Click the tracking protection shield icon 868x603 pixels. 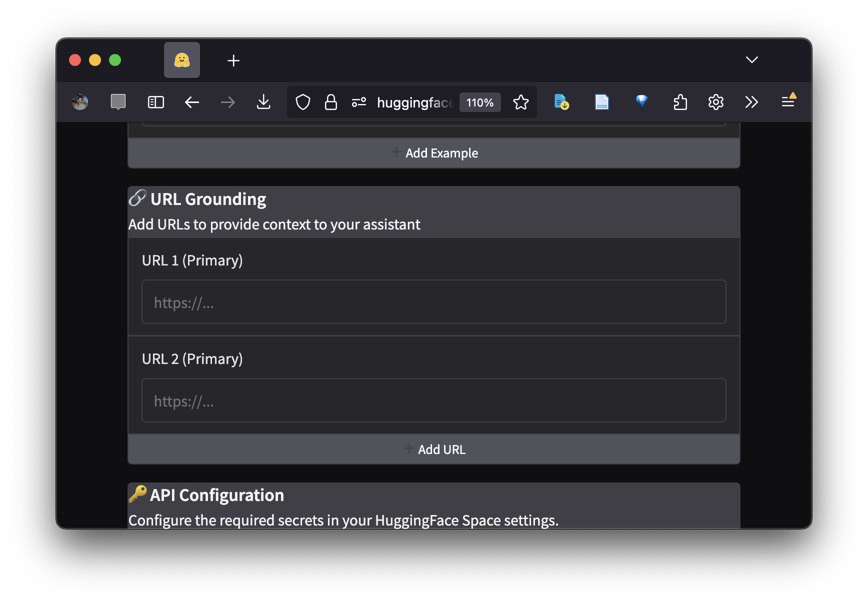[x=303, y=102]
